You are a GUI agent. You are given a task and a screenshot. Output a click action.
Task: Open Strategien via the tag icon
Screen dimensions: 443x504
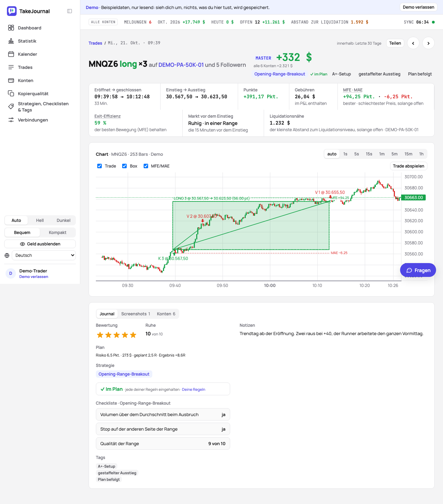(11, 107)
